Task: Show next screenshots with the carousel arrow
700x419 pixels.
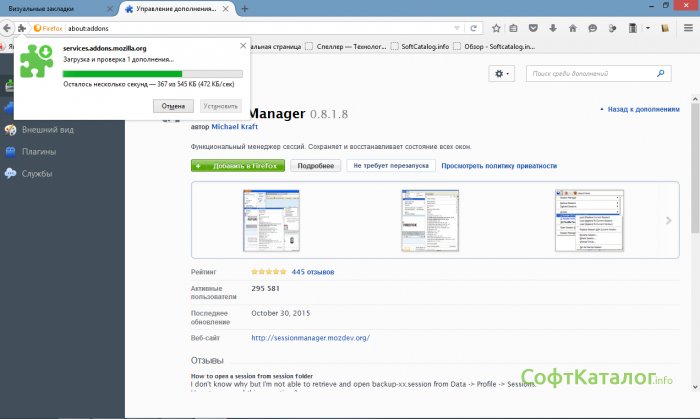Action: click(x=668, y=220)
